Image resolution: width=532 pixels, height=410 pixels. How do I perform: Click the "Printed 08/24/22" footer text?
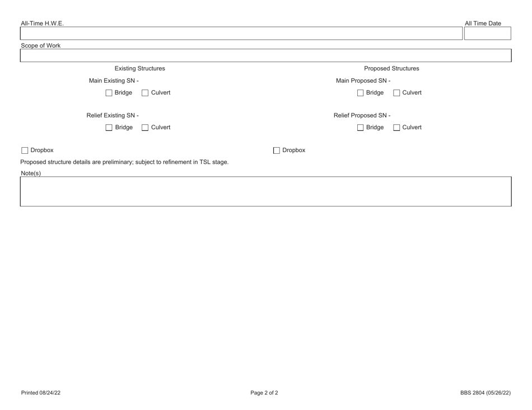(41, 393)
